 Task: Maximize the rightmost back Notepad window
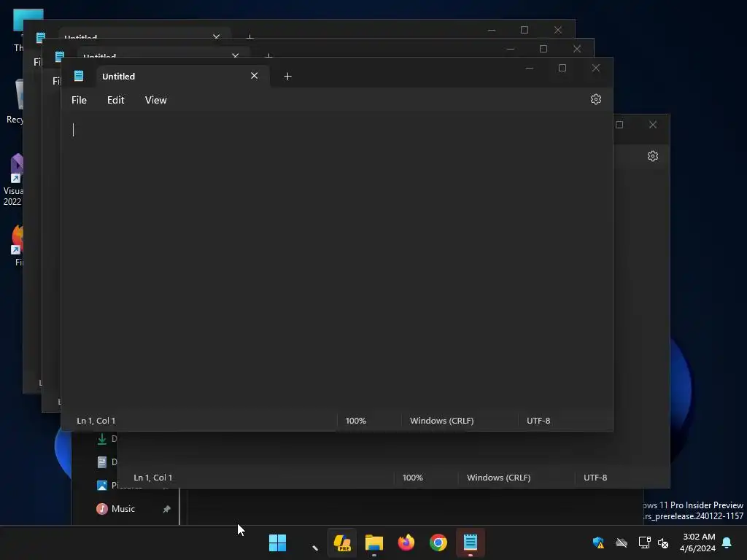point(619,125)
